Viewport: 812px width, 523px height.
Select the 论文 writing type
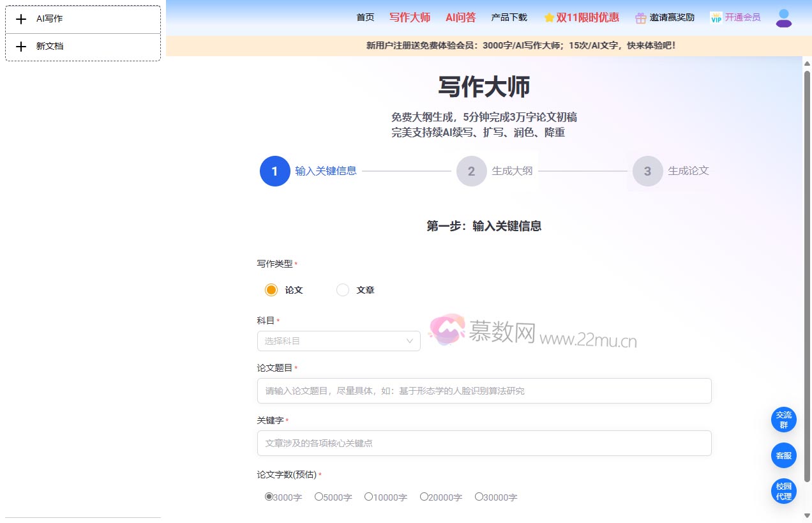[x=271, y=289]
